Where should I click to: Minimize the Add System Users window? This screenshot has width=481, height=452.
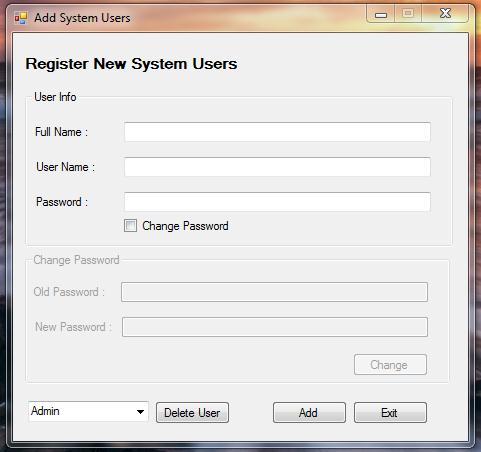[x=380, y=14]
